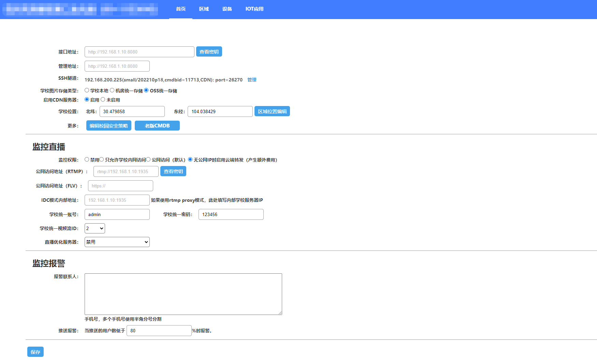Select 机房统一存储 storage radio option

pyautogui.click(x=112, y=90)
